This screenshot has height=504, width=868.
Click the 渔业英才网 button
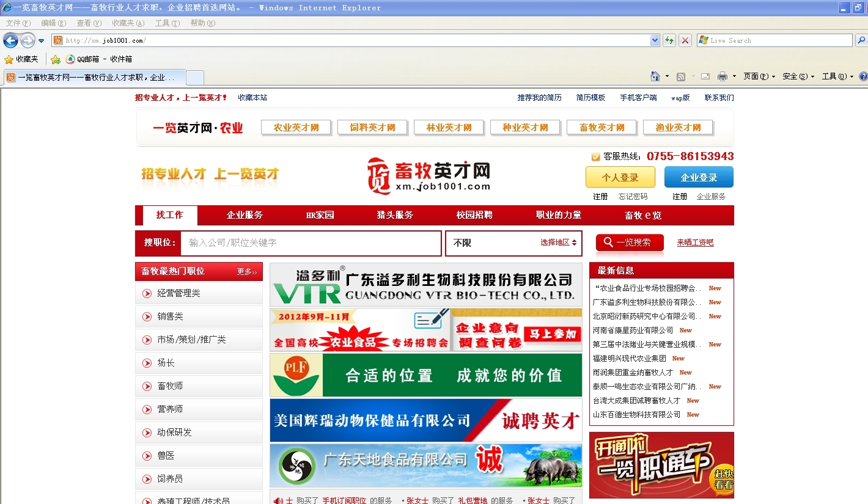(679, 128)
